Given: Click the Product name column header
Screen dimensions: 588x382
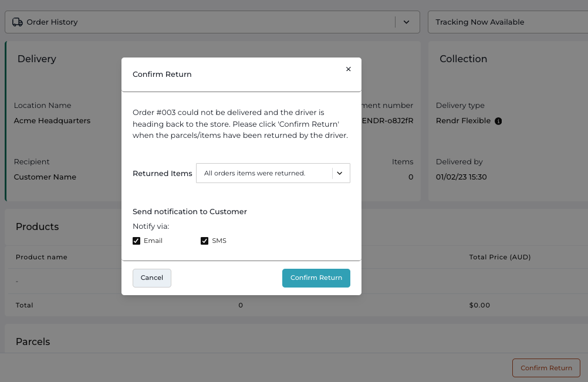Looking at the screenshot, I should (x=42, y=257).
